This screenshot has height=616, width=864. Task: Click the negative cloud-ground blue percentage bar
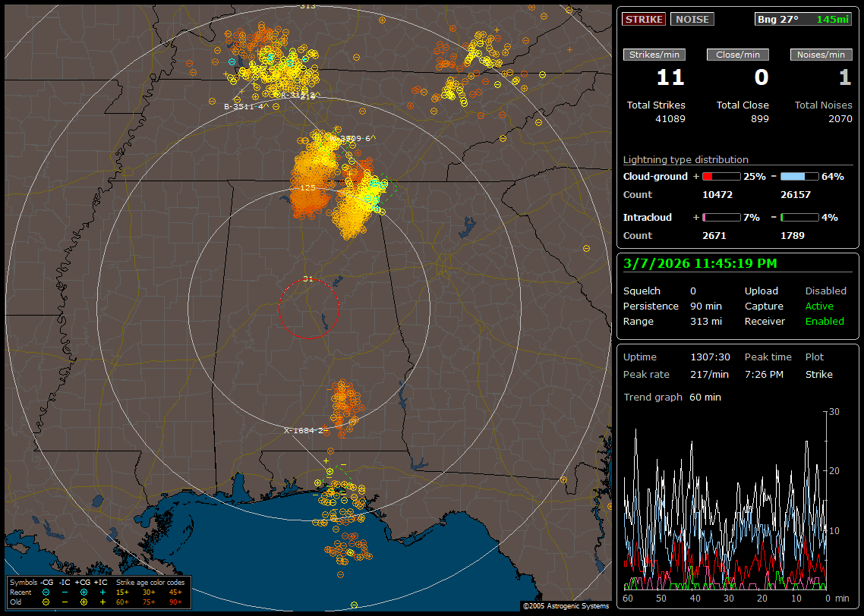[x=799, y=177]
